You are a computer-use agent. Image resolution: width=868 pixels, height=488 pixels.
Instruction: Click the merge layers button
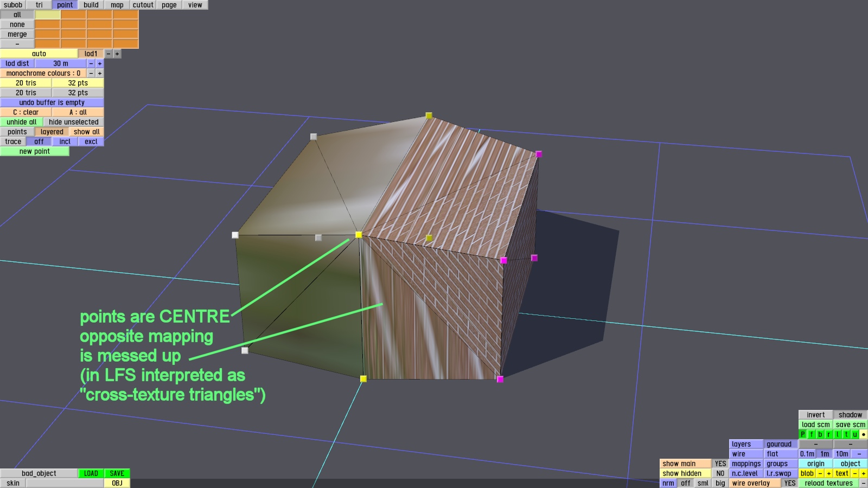[x=17, y=34]
